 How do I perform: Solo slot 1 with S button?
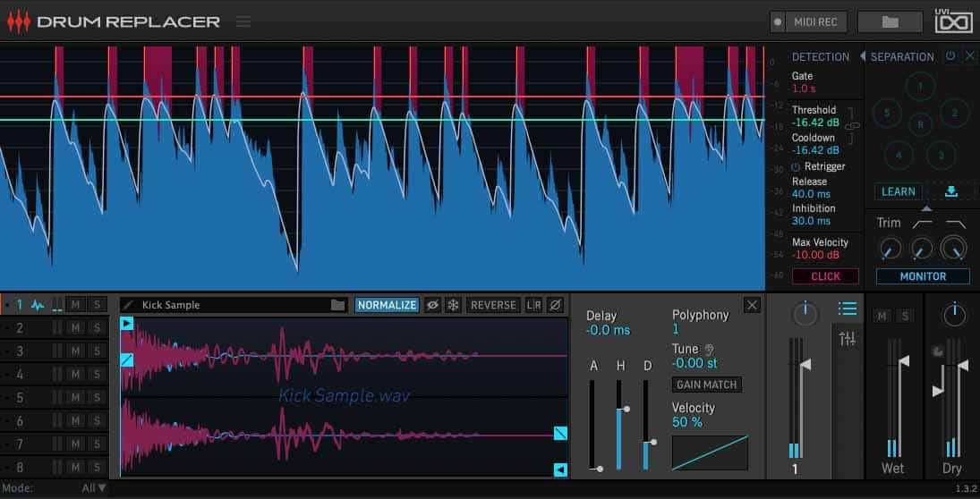[x=97, y=305]
